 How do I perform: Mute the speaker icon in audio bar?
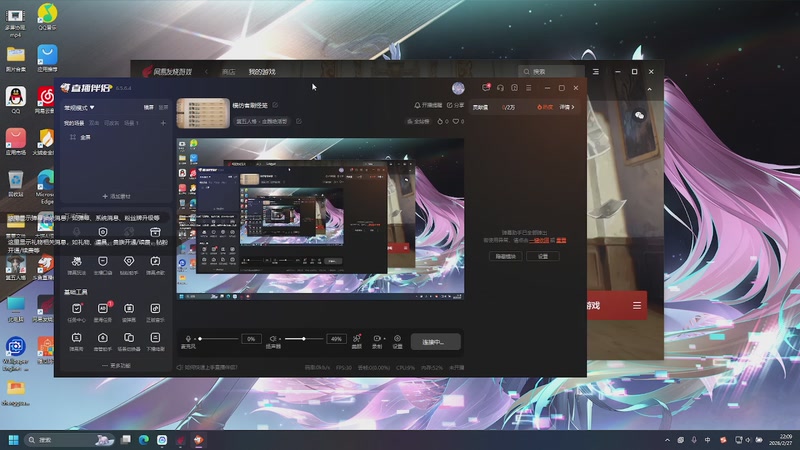coord(273,339)
